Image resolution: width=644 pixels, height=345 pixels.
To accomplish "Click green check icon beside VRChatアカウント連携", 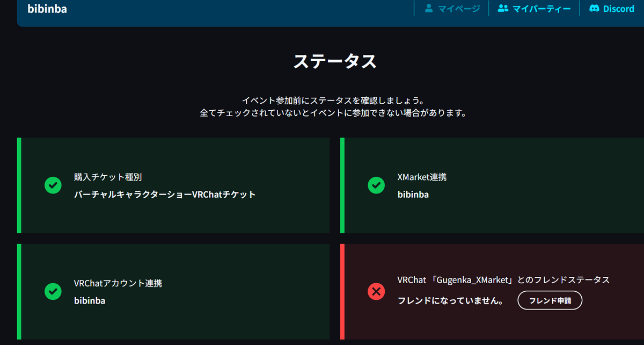I will (x=53, y=291).
